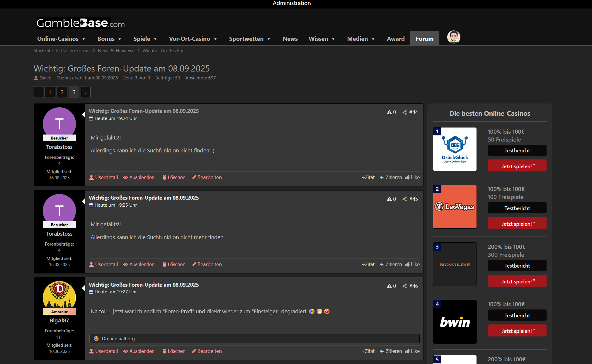Open the Forum tab

(424, 39)
